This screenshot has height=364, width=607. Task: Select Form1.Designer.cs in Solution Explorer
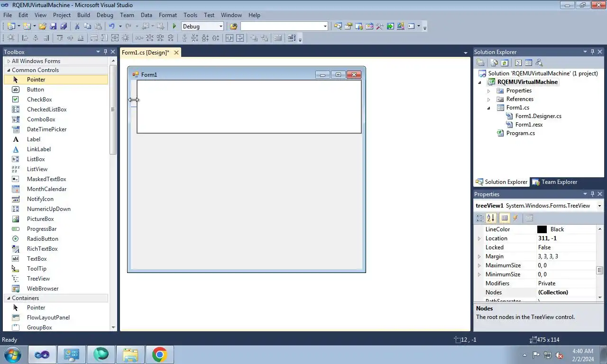tap(538, 116)
